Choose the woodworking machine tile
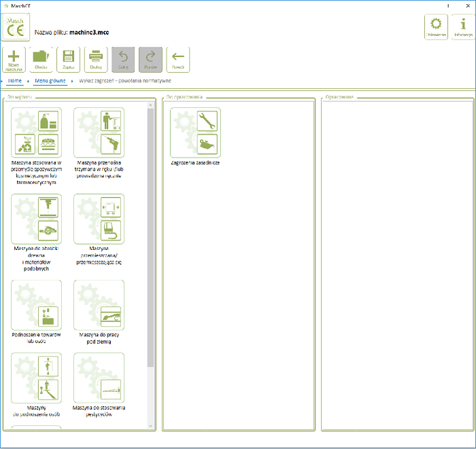This screenshot has height=449, width=476. (x=37, y=219)
